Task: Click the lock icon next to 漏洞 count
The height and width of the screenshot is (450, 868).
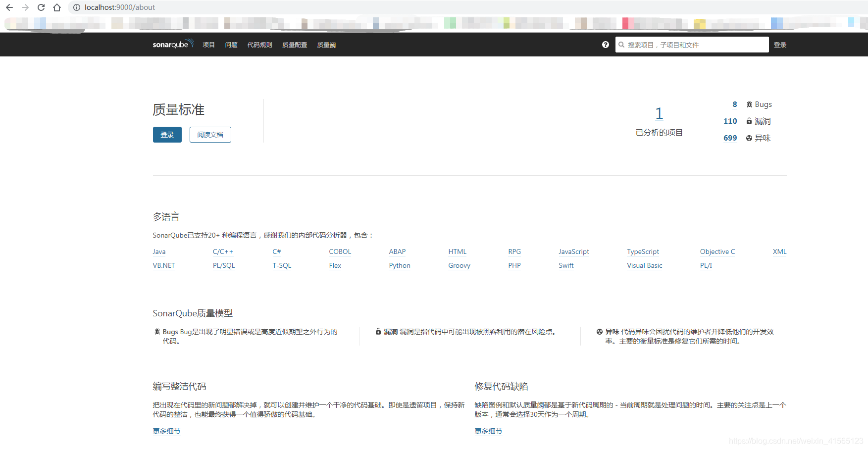Action: [x=749, y=121]
